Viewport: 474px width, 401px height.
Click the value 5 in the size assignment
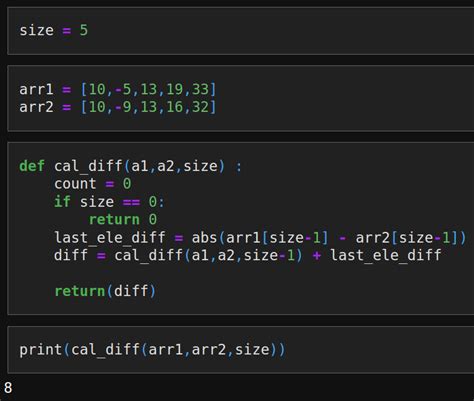(x=84, y=30)
